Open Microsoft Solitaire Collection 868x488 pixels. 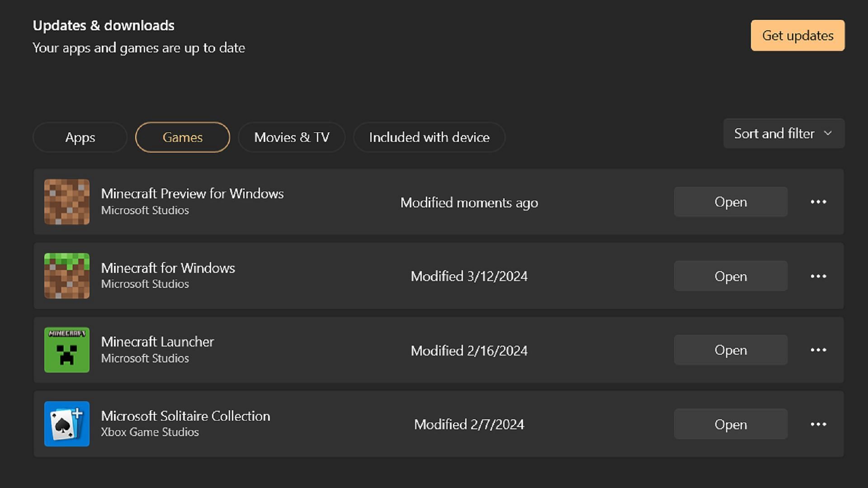731,424
